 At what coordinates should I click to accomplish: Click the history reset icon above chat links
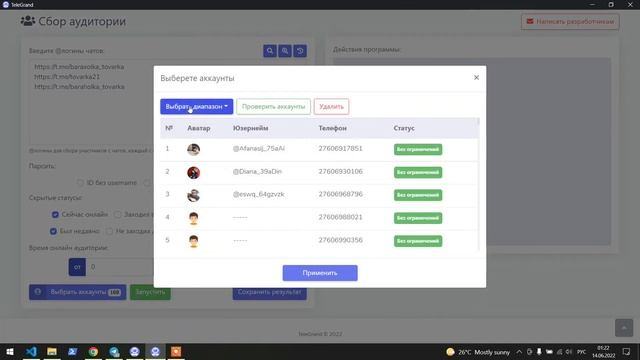(x=300, y=51)
